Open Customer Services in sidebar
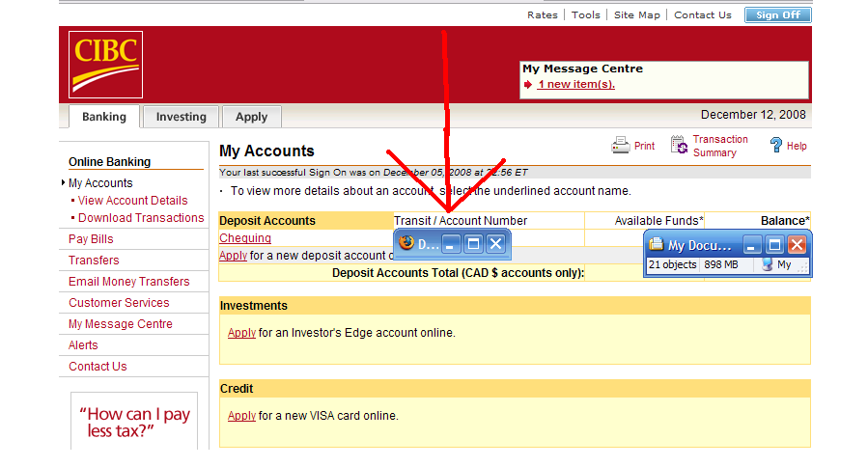This screenshot has width=868, height=467. point(119,303)
